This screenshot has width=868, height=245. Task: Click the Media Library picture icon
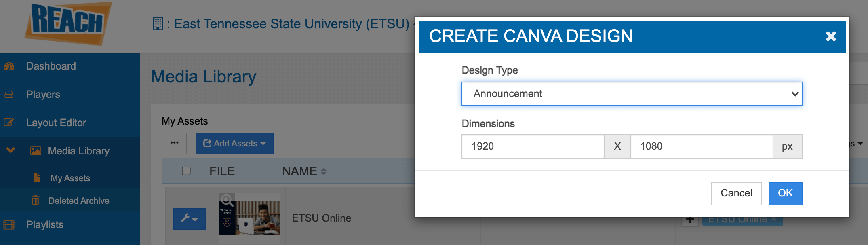pyautogui.click(x=36, y=151)
